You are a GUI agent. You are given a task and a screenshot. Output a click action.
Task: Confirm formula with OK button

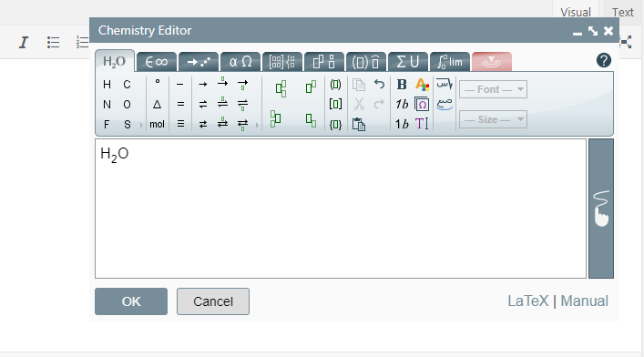pyautogui.click(x=131, y=301)
